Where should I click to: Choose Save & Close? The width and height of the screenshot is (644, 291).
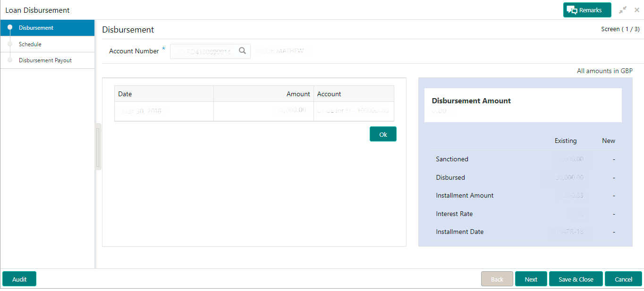(x=576, y=279)
